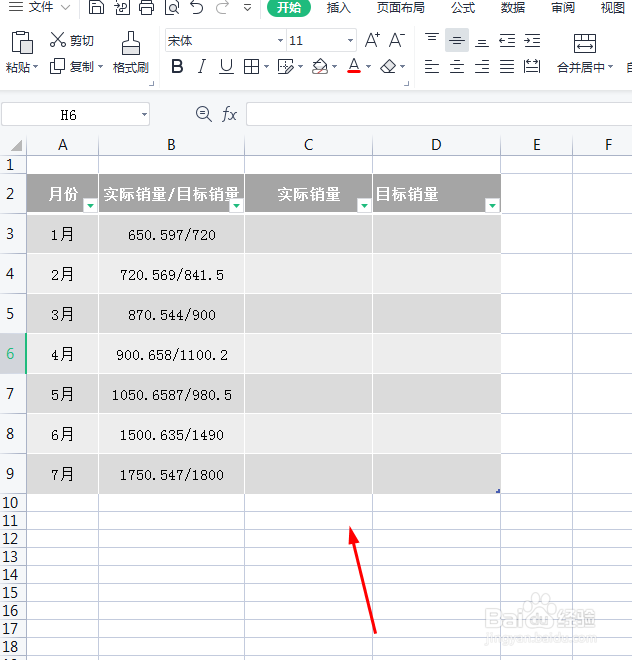
Task: Open the 月份 column filter dropdown
Action: pos(90,205)
